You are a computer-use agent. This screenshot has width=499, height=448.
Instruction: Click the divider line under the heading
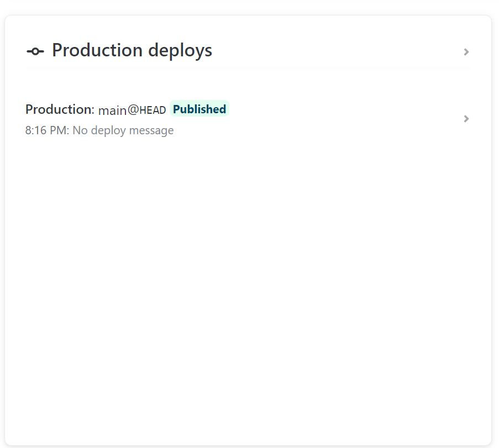pos(248,68)
